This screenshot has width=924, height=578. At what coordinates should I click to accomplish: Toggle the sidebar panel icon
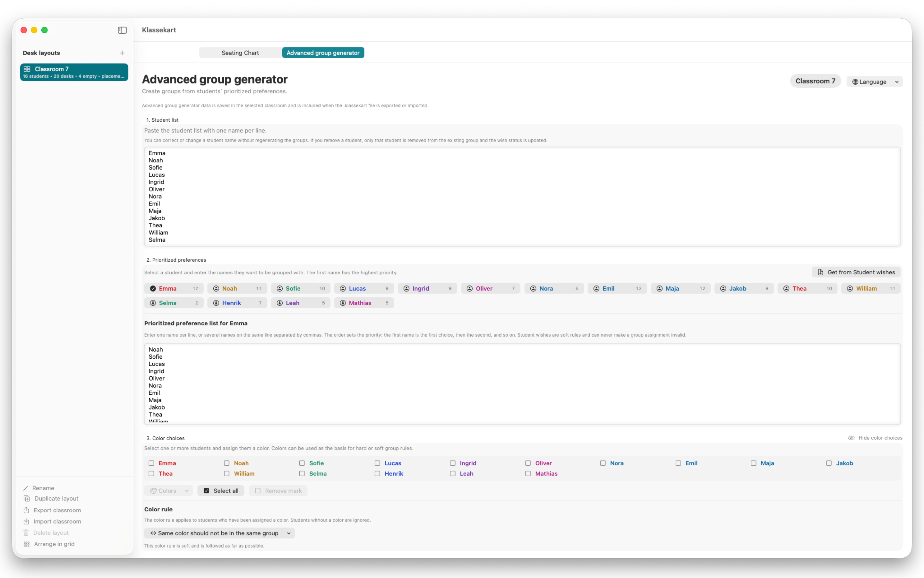click(122, 30)
